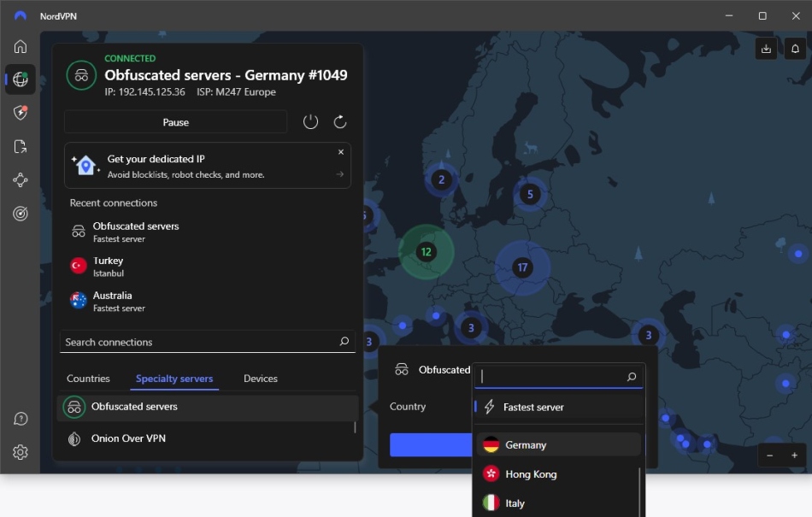Viewport: 812px width, 517px height.
Task: Pause the VPN connection
Action: coord(175,122)
